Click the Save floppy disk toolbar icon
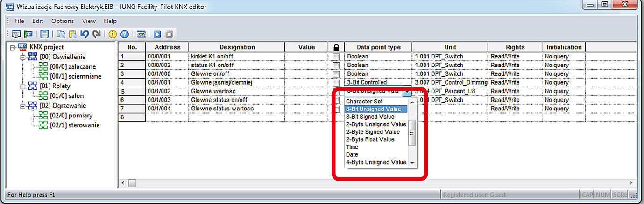This screenshot has width=644, height=204. [x=45, y=34]
